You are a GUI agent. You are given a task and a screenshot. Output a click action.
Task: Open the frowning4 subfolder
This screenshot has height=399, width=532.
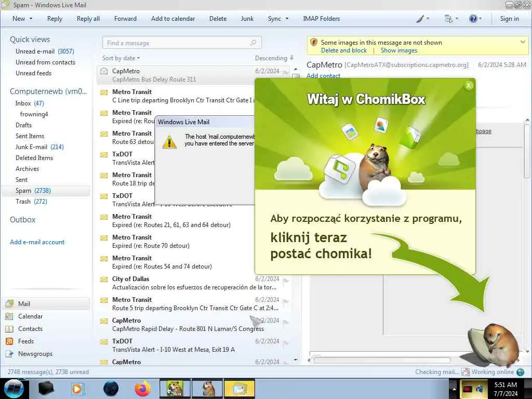34,114
